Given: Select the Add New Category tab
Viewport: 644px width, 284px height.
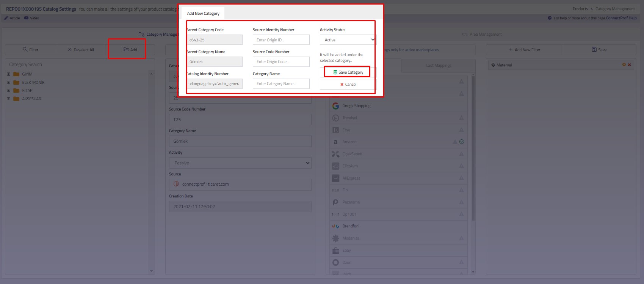Looking at the screenshot, I should (x=203, y=13).
